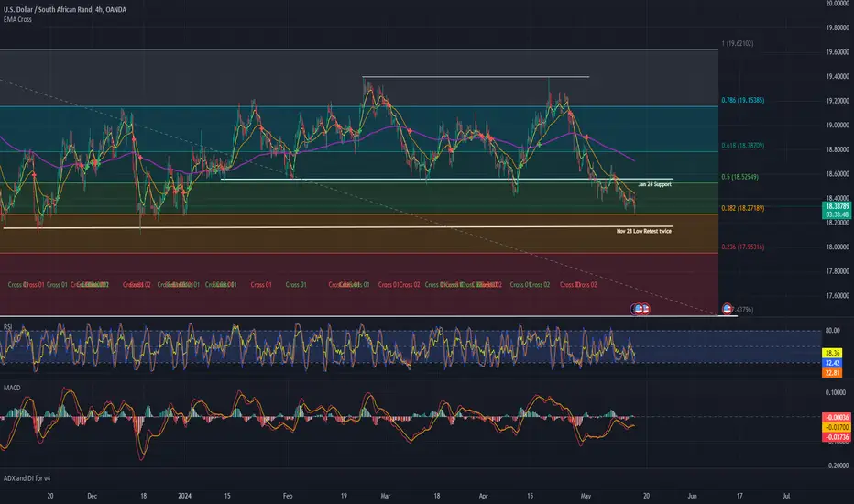The width and height of the screenshot is (854, 504).
Task: Click the 18.00000 price scale label
Action: pyautogui.click(x=838, y=247)
